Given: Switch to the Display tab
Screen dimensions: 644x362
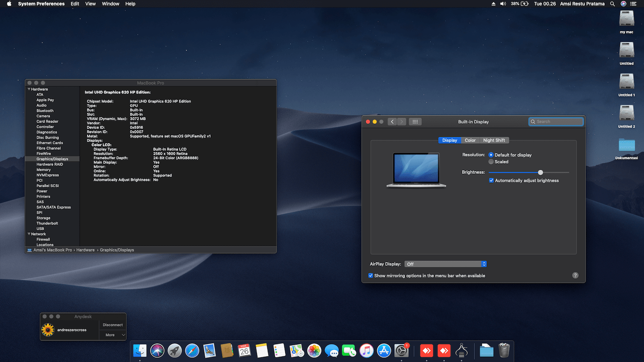Looking at the screenshot, I should (x=450, y=140).
